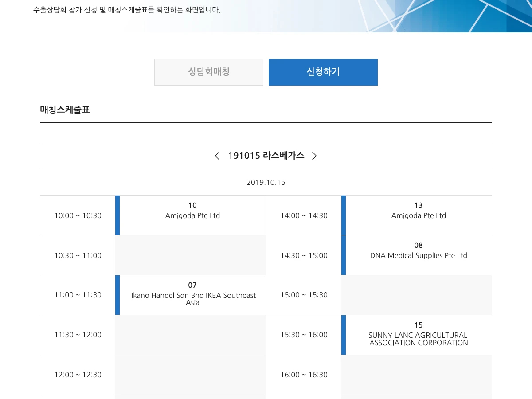The width and height of the screenshot is (532, 399).
Task: Click the 신청하기 tab button
Action: coord(323,72)
